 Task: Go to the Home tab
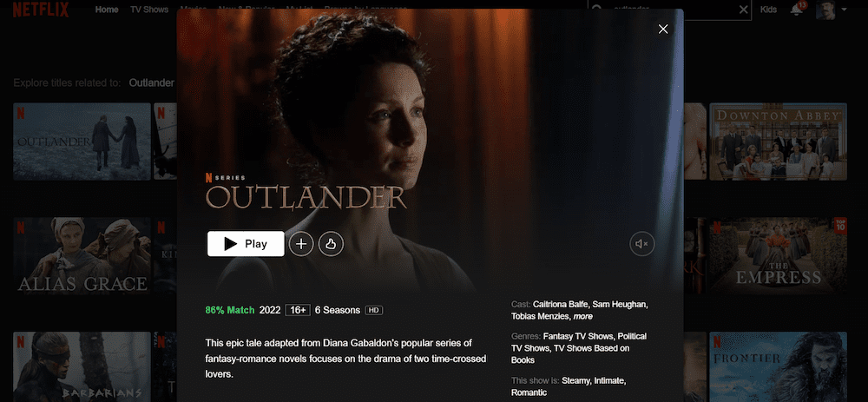tap(106, 10)
